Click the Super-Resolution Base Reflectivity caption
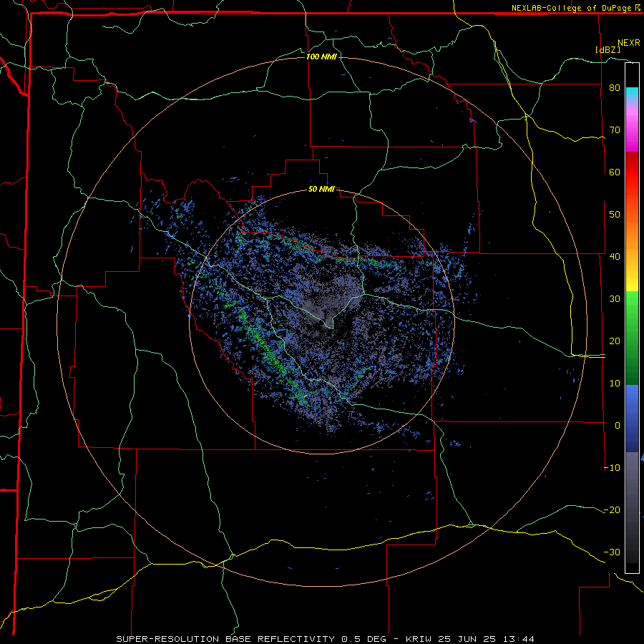644x644 pixels. tap(225, 639)
